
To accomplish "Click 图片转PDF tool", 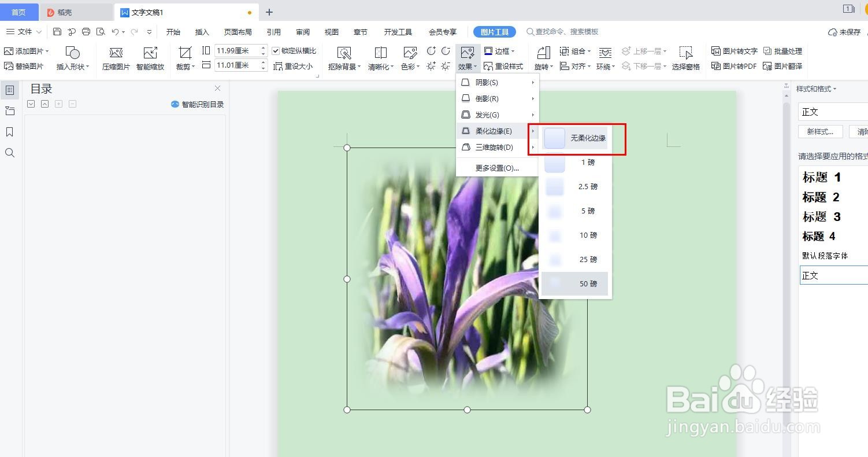I will pos(734,66).
